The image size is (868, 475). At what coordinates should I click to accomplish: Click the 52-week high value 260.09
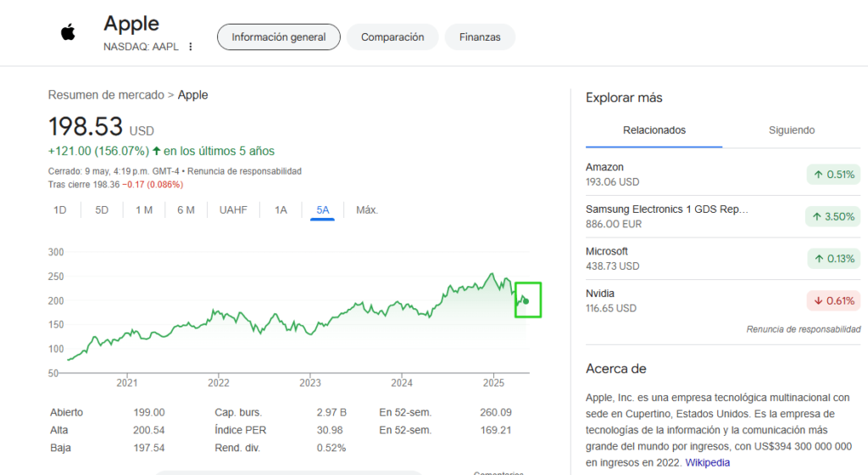pos(496,412)
